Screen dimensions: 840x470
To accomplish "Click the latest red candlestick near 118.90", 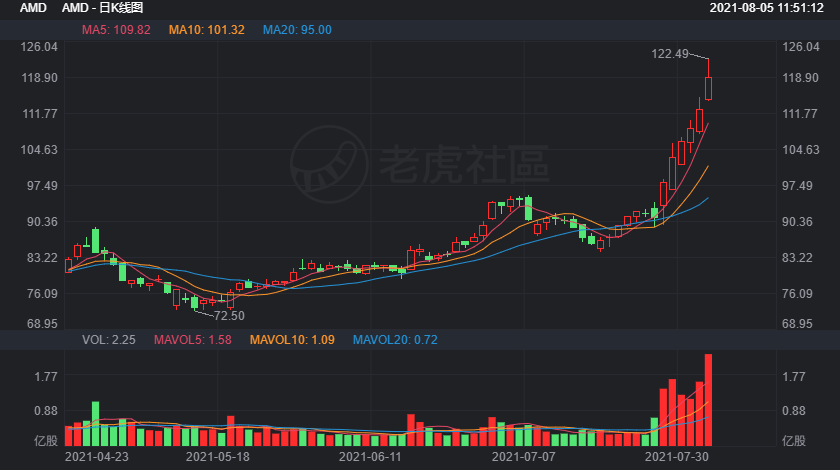I will [x=708, y=88].
